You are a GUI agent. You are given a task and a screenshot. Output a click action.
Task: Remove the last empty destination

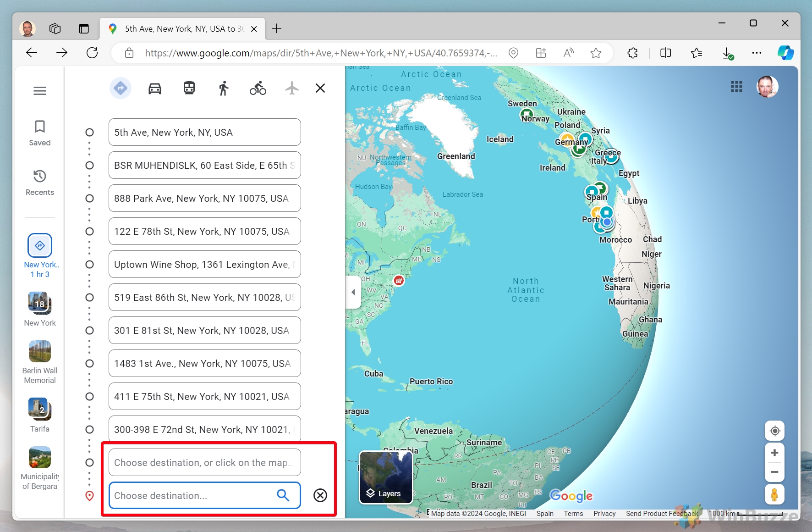320,495
